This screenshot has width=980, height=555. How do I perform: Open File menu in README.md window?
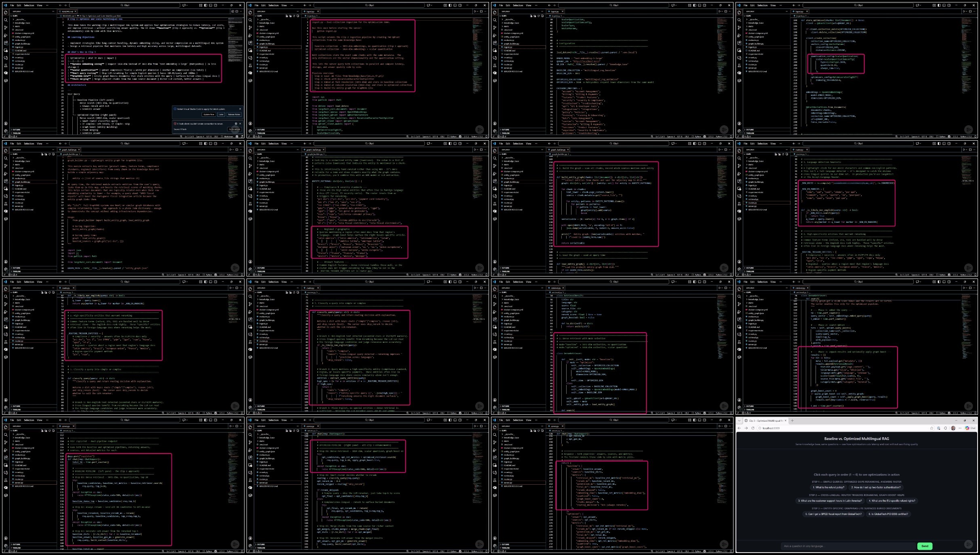tap(12, 5)
